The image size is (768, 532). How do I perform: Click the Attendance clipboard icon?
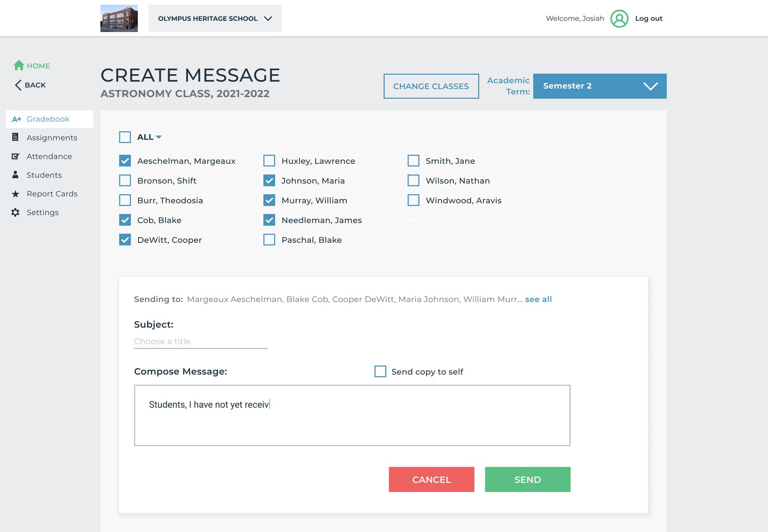(x=17, y=156)
